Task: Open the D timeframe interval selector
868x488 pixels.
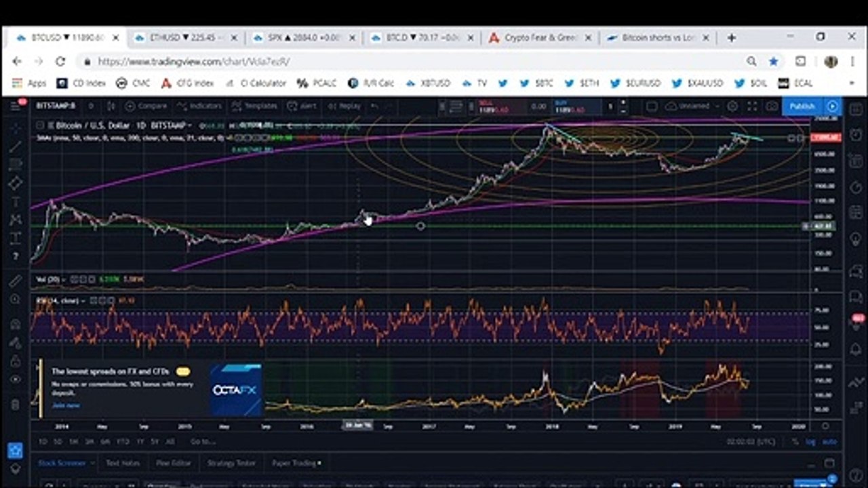Action: (90, 106)
